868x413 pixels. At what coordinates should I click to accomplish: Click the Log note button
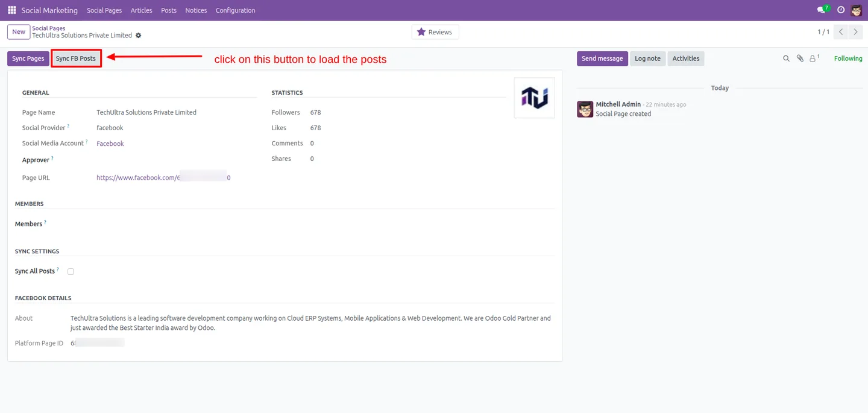(647, 58)
